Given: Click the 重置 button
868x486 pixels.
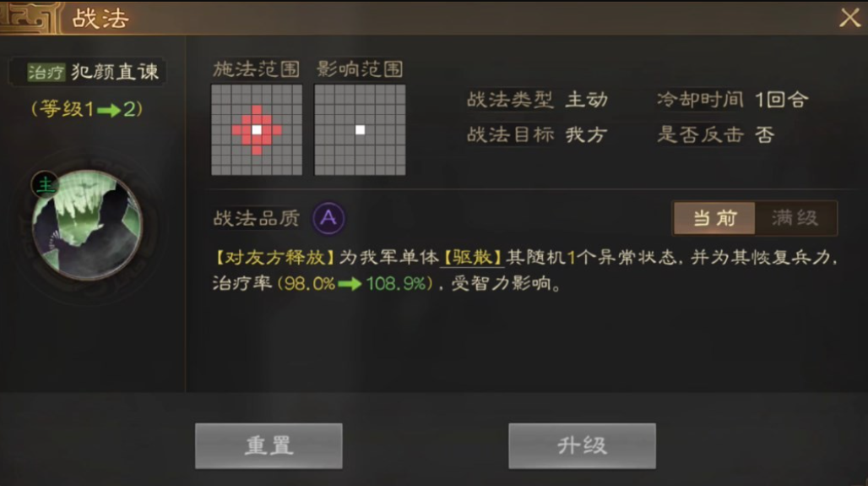Looking at the screenshot, I should [x=269, y=445].
